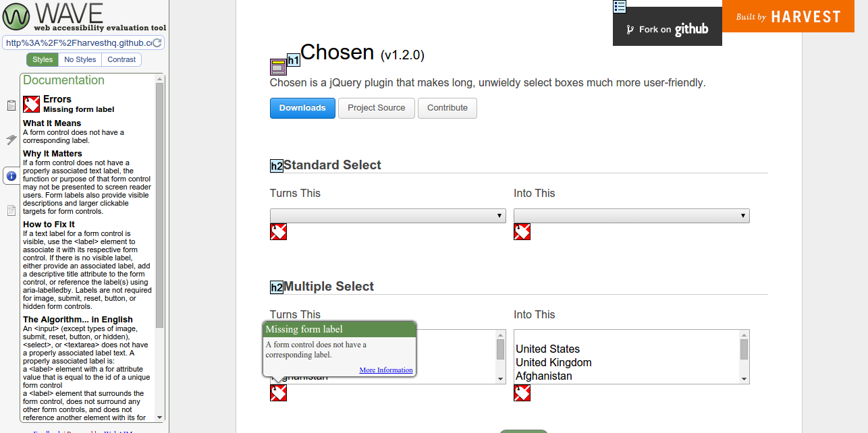This screenshot has width=868, height=433.
Task: Open the Standard Select 'Into This' dropdown
Action: 632,216
